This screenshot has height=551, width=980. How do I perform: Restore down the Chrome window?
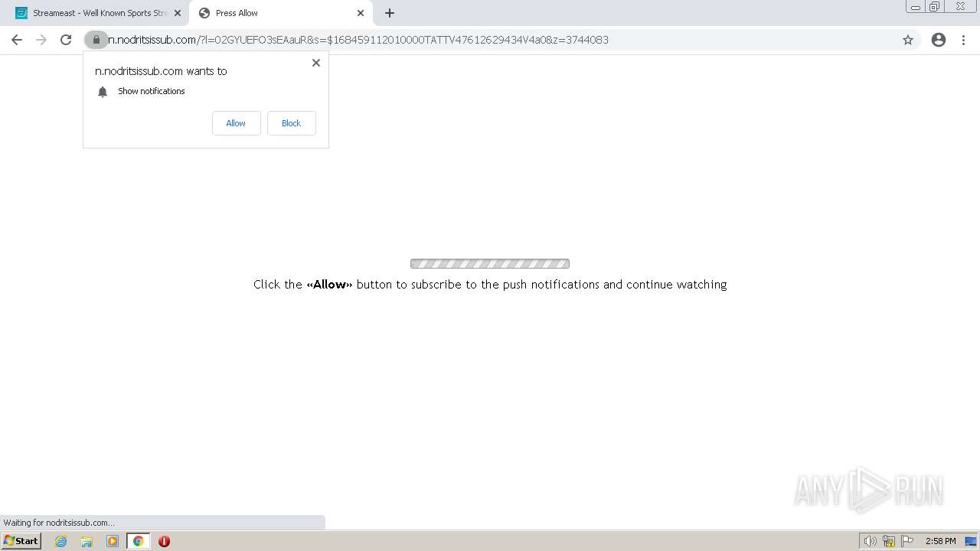click(x=935, y=7)
